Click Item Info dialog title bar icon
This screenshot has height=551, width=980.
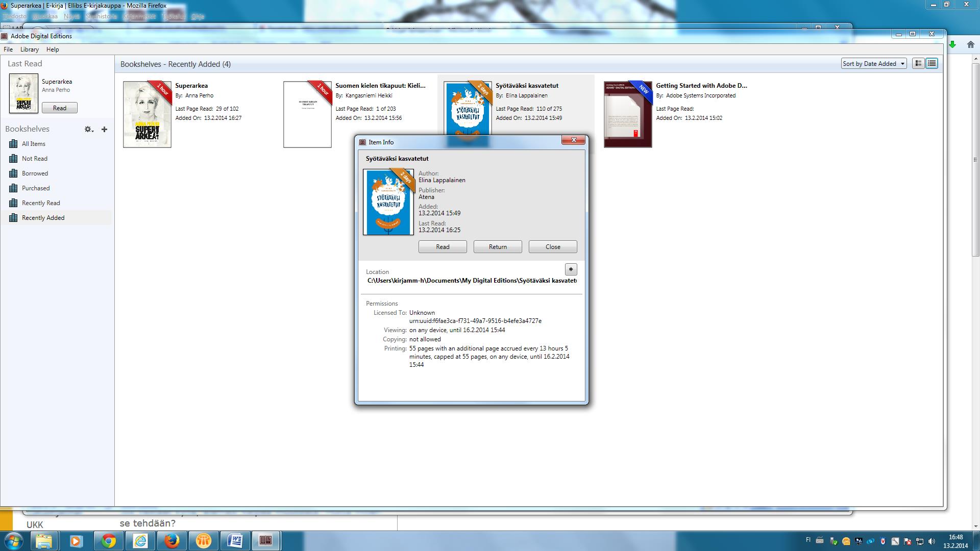click(362, 142)
